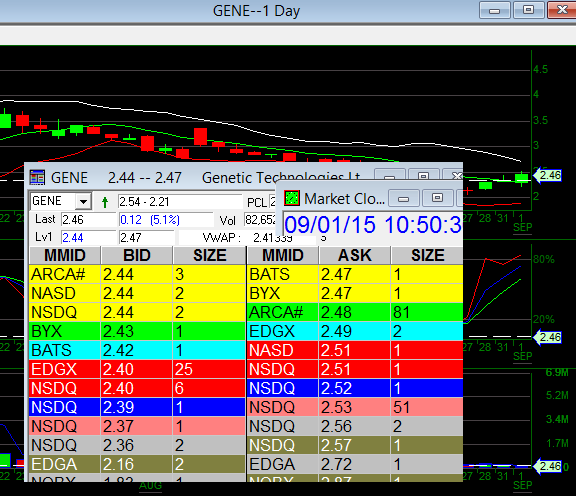
Task: Select the NSDQ ask row at 2.56
Action: pyautogui.click(x=355, y=426)
